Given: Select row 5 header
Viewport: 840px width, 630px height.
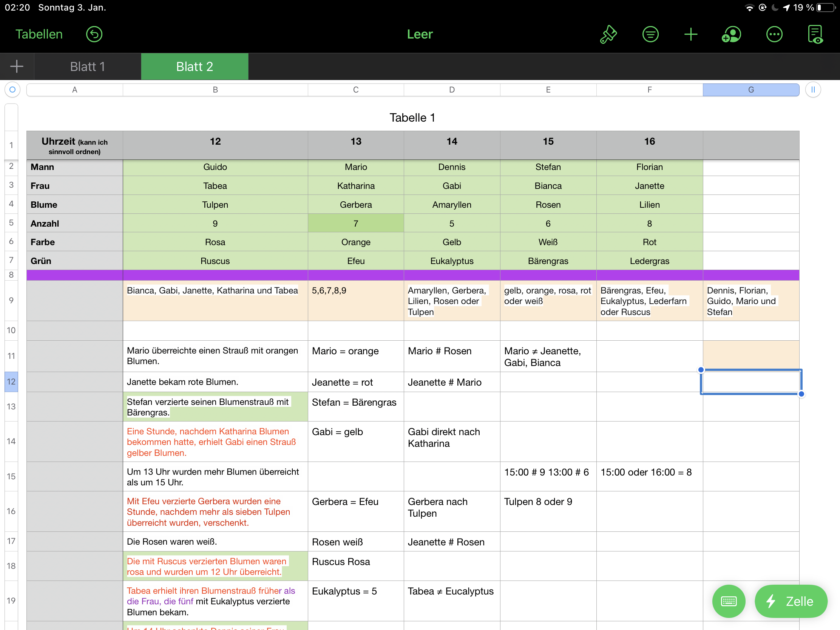Looking at the screenshot, I should 11,223.
